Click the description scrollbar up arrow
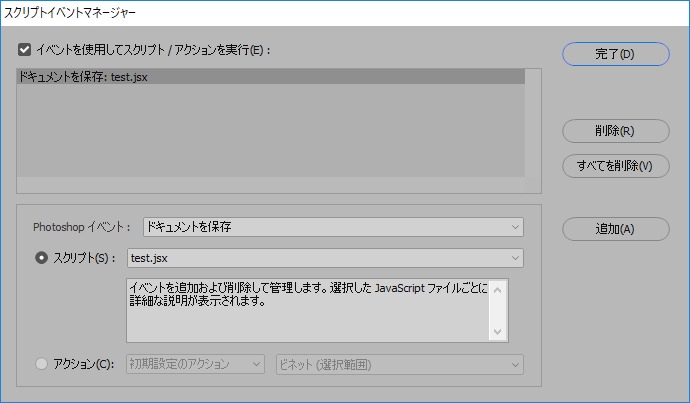 coord(499,289)
